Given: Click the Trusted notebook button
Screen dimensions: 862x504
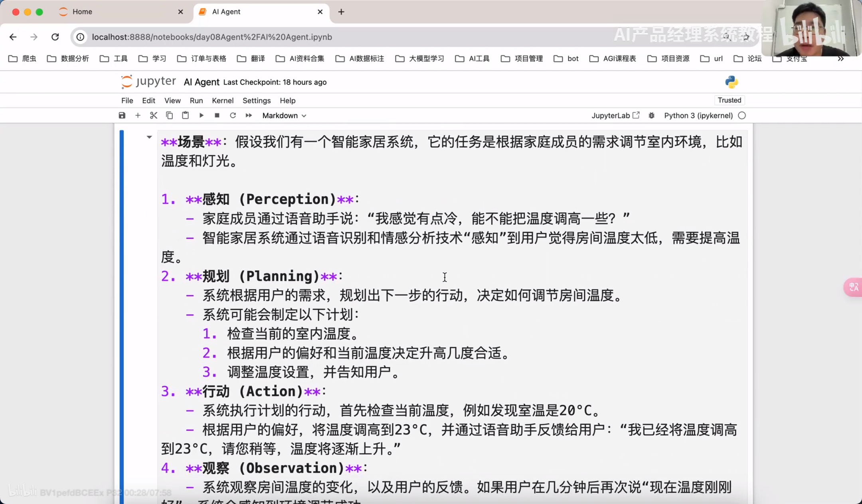Looking at the screenshot, I should 729,100.
